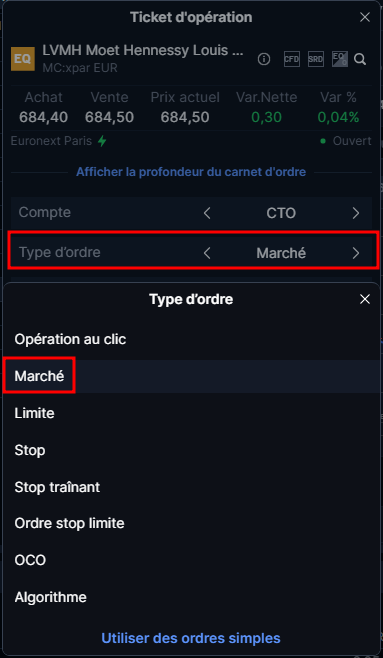Image resolution: width=383 pixels, height=658 pixels.
Task: Click the EQ options icon beside SRD
Action: click(339, 59)
